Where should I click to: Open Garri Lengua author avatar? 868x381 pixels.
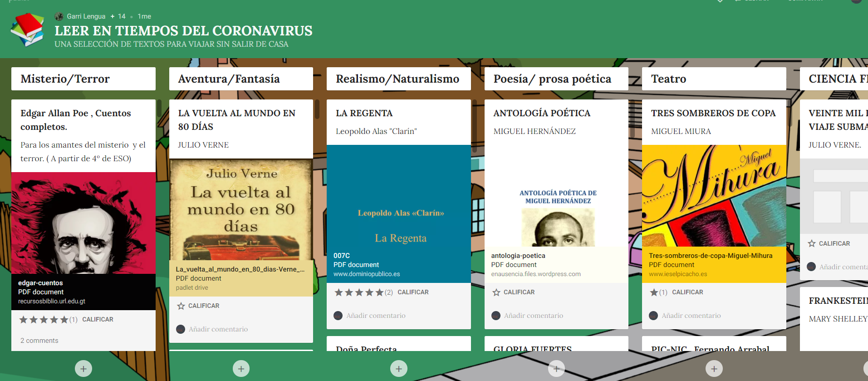tap(59, 16)
